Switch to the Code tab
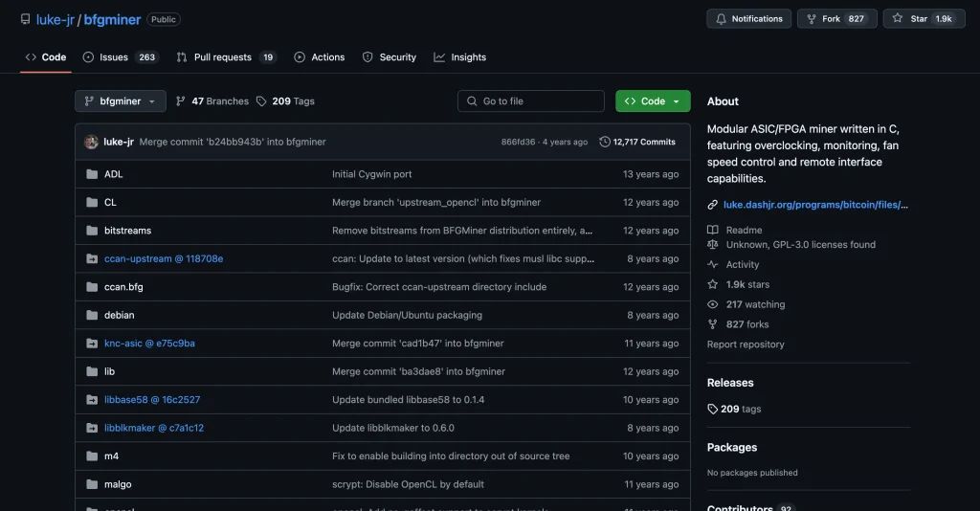This screenshot has height=511, width=980. pos(46,56)
